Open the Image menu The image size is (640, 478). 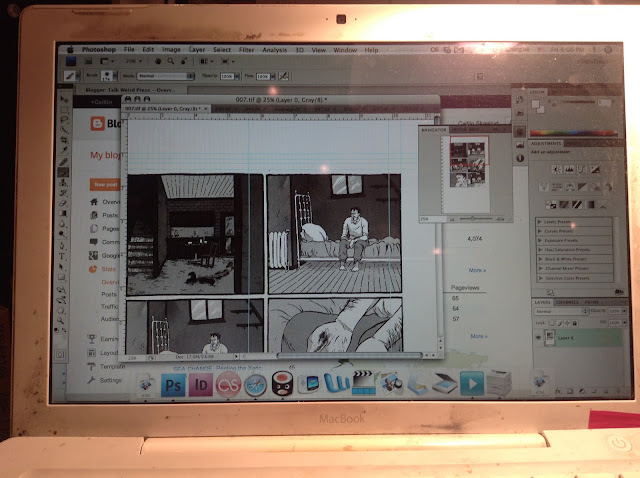[171, 49]
